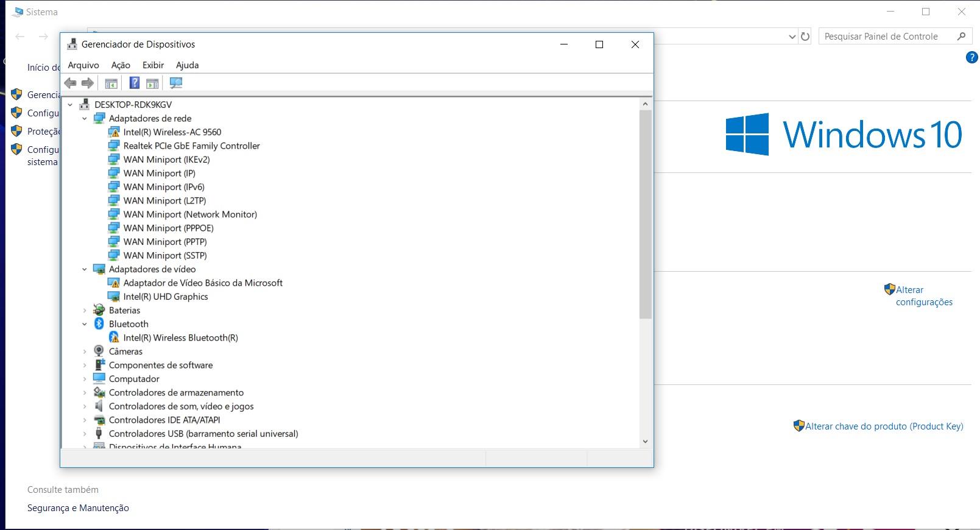Click Alterar chave do produto (Product Key) link

884,426
